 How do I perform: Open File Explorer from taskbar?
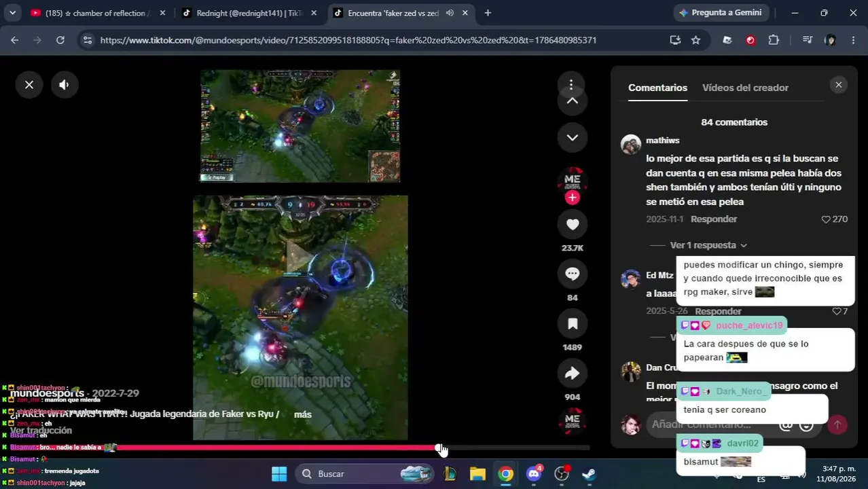pos(477,474)
